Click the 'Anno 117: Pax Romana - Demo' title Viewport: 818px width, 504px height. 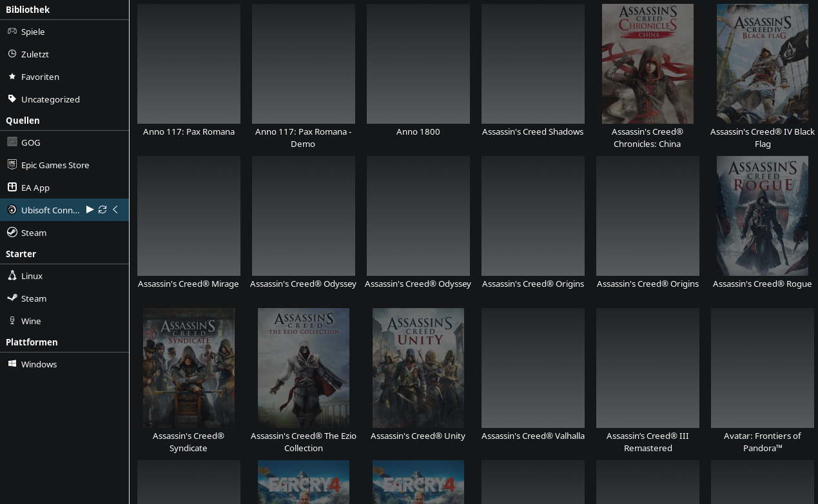pyautogui.click(x=303, y=137)
